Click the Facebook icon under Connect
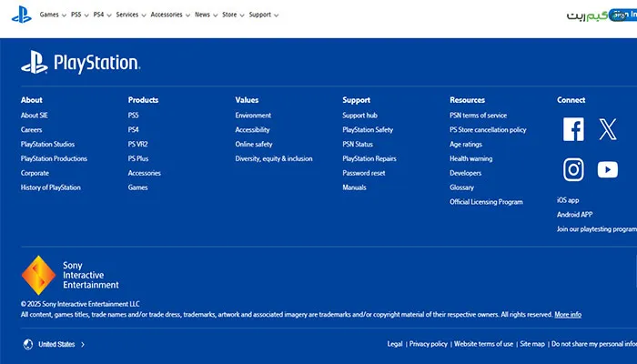This screenshot has width=637, height=364. click(573, 130)
